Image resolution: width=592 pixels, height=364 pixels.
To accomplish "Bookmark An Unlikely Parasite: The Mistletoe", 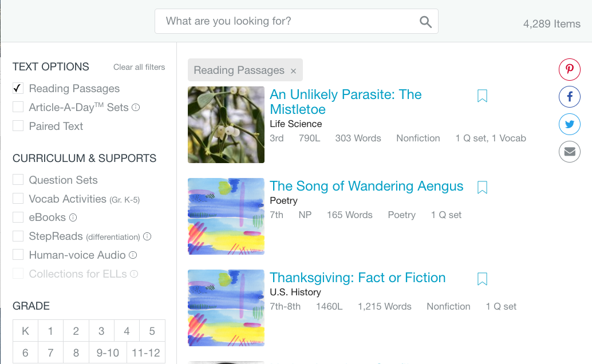I will (x=482, y=96).
